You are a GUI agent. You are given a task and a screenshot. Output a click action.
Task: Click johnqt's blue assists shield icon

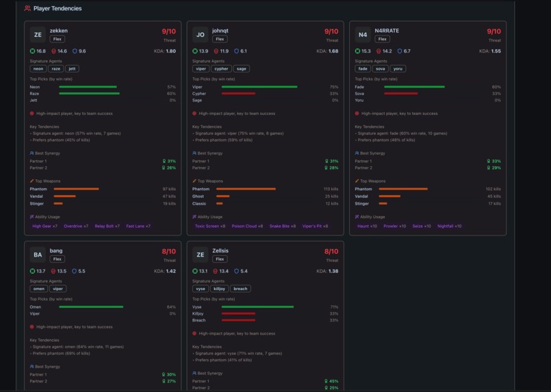tap(237, 51)
